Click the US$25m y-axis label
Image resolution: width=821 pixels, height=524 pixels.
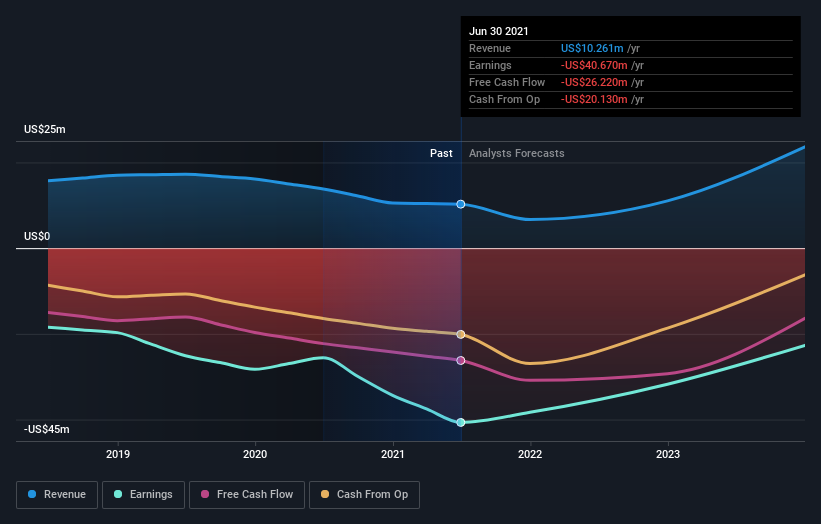click(45, 129)
